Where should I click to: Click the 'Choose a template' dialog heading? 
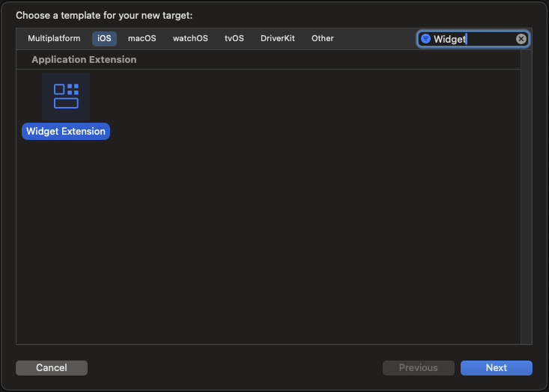(x=104, y=15)
